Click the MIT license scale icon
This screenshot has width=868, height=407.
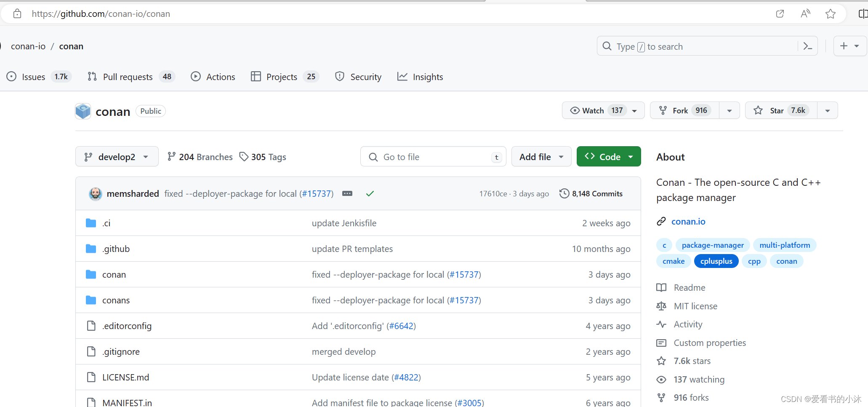pyautogui.click(x=661, y=306)
